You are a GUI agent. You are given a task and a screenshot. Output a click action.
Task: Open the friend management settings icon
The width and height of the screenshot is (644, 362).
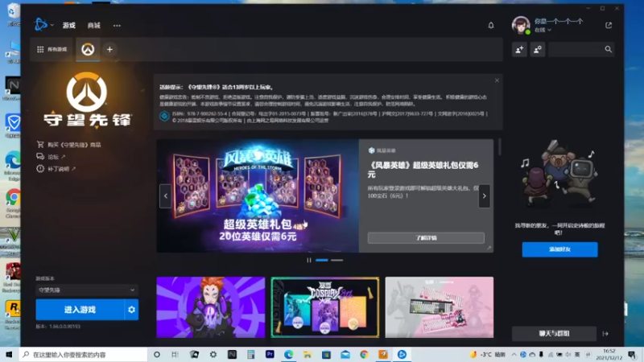537,49
